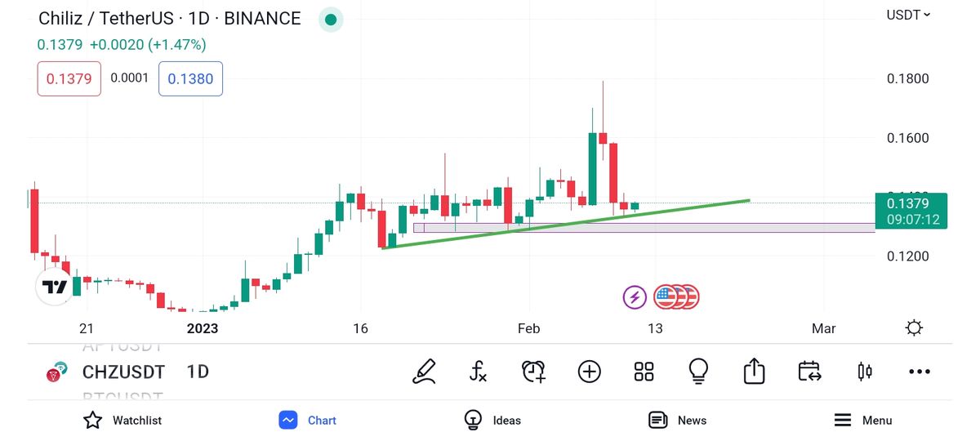980x441 pixels.
Task: Tap the blue 0.1380 buy price button
Action: point(190,79)
